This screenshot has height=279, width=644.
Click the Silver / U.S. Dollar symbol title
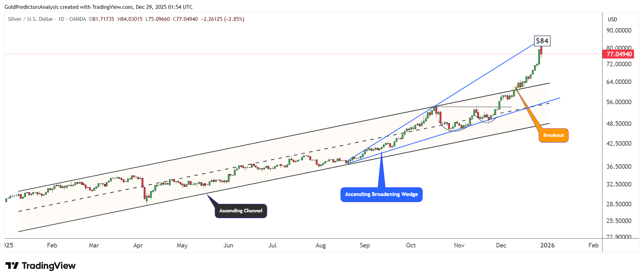31,19
